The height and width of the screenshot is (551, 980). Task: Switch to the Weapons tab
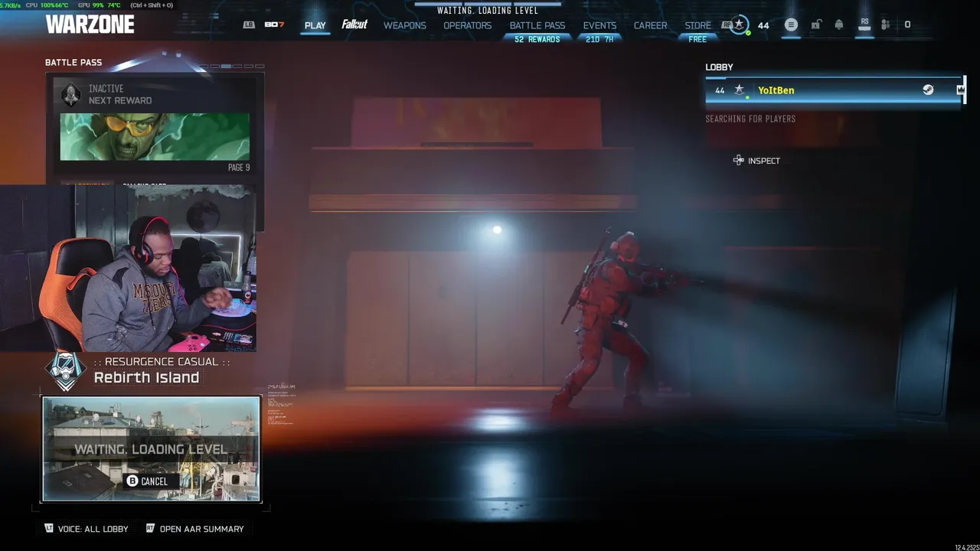click(x=405, y=25)
